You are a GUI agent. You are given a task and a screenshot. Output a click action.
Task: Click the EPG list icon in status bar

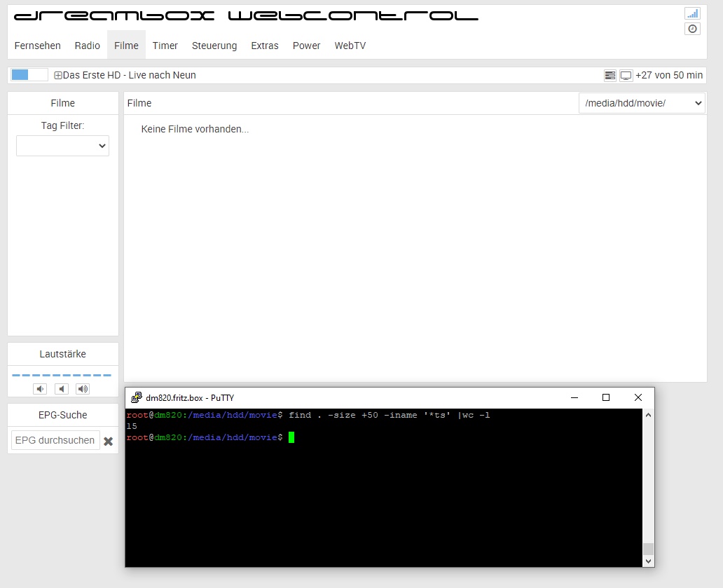click(x=610, y=75)
